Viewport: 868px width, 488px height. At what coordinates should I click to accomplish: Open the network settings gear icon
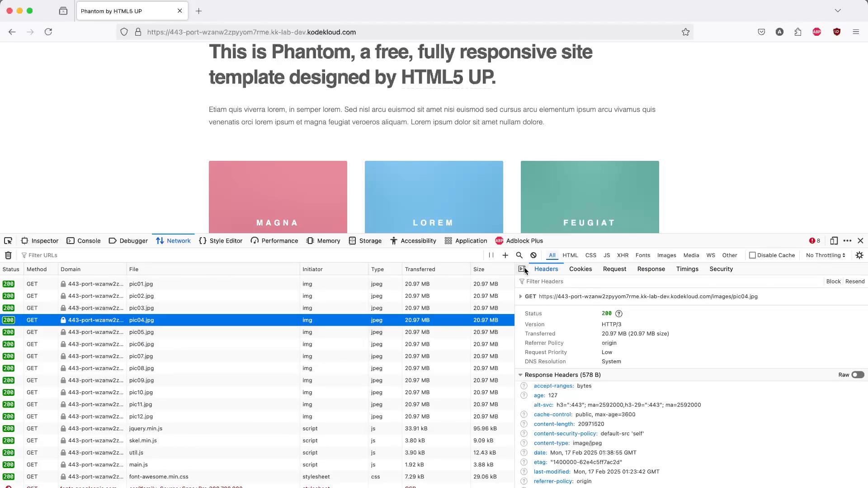[859, 255]
